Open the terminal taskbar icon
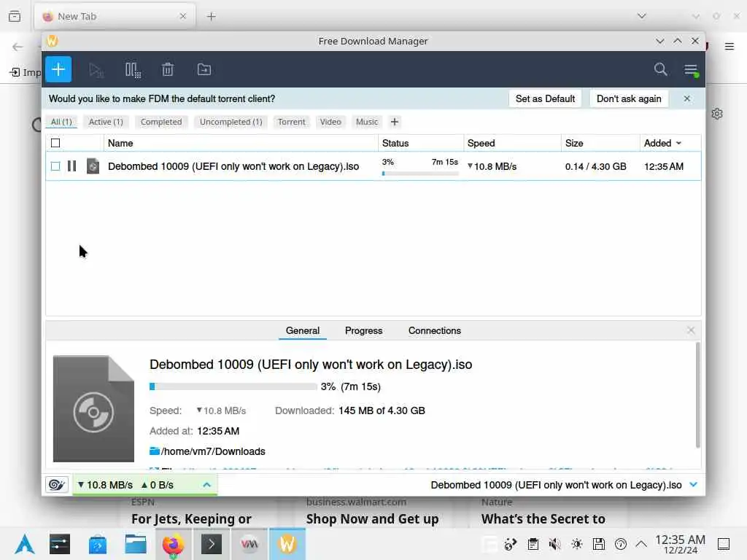This screenshot has width=747, height=560. click(212, 544)
